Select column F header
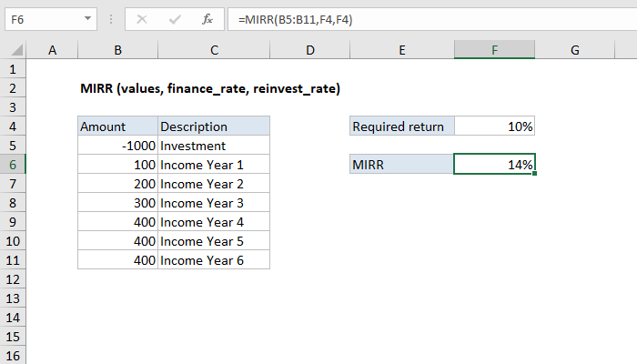Screen dimensions: 637x364 [x=494, y=50]
